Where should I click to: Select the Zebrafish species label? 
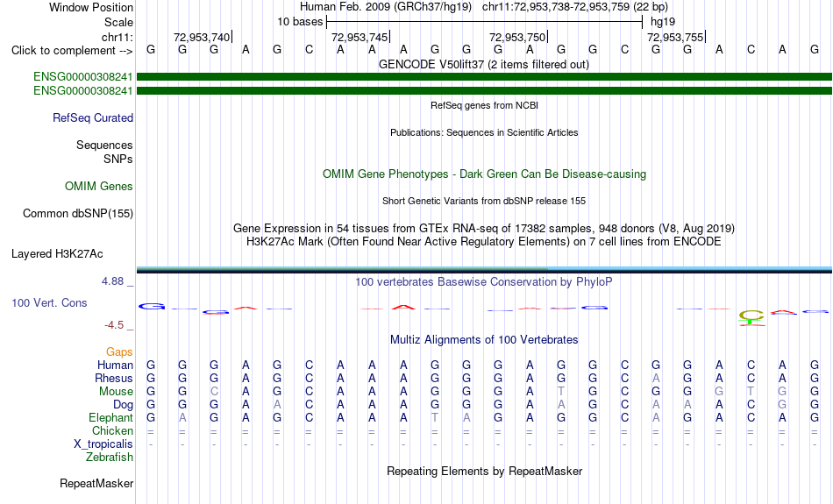click(x=110, y=457)
